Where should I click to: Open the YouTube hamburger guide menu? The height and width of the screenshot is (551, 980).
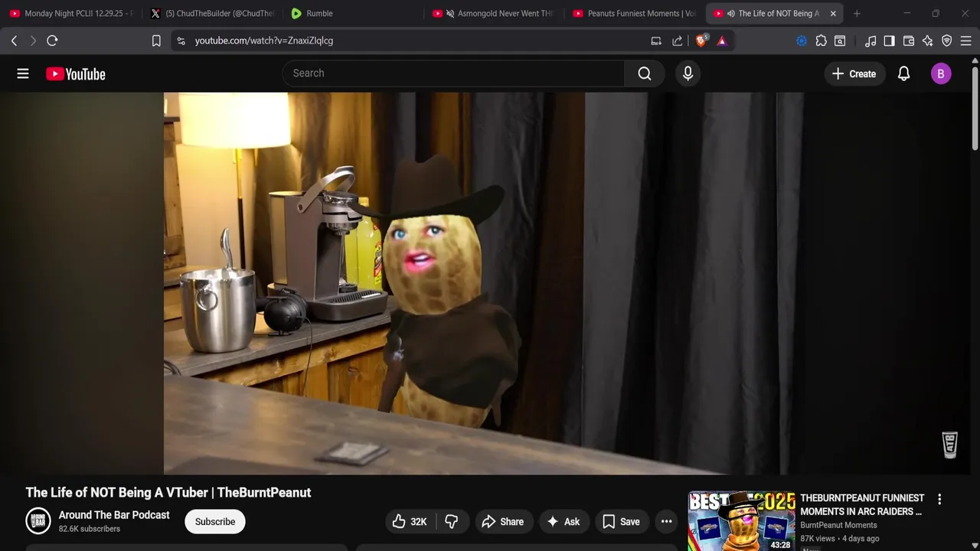pos(23,73)
